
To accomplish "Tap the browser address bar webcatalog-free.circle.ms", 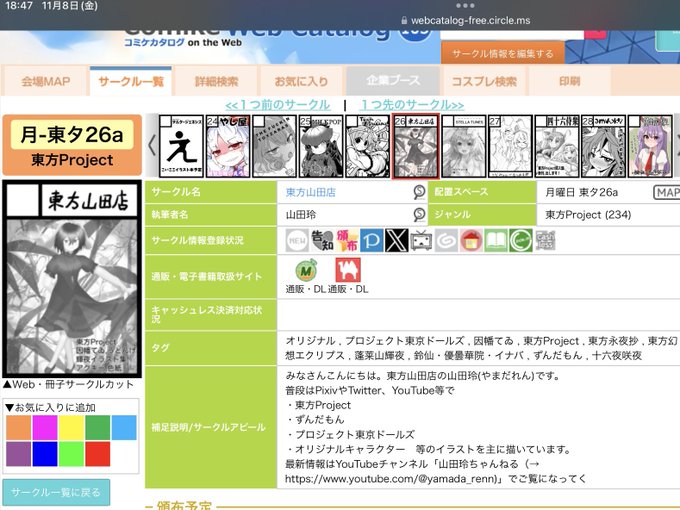I will pyautogui.click(x=465, y=20).
